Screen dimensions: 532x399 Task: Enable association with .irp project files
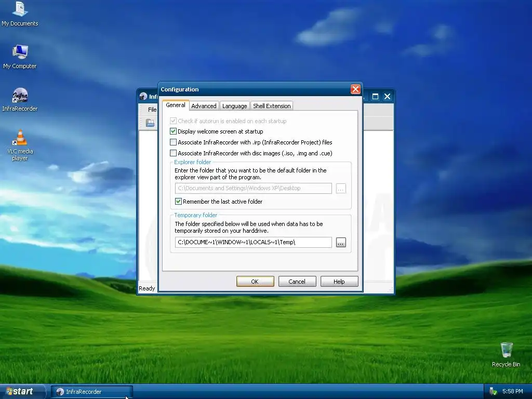173,142
